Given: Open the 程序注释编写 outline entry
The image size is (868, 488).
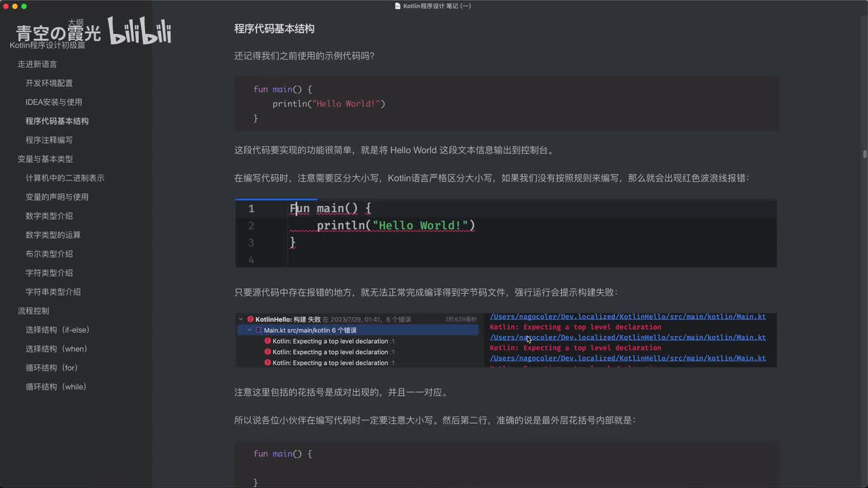Looking at the screenshot, I should click(x=49, y=140).
